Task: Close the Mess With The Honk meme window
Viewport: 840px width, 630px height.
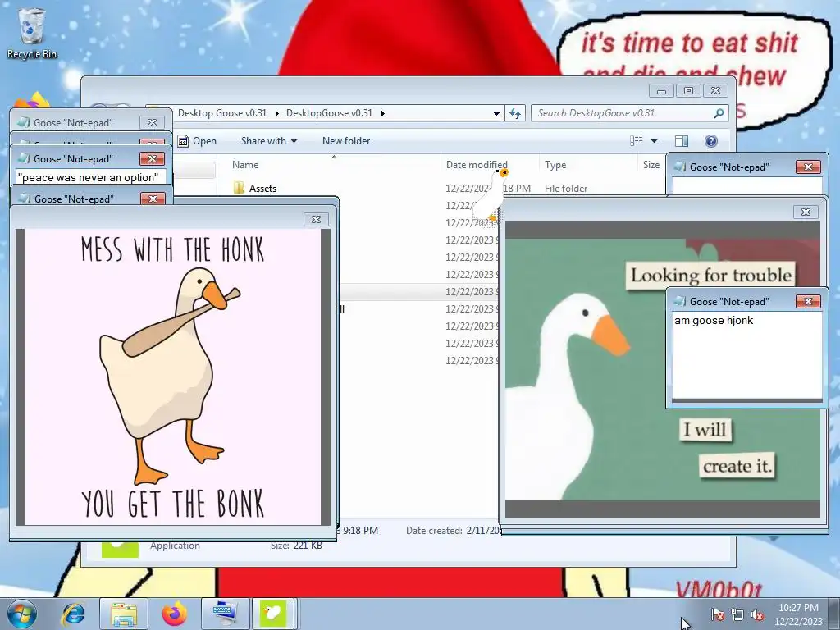Action: (x=316, y=219)
